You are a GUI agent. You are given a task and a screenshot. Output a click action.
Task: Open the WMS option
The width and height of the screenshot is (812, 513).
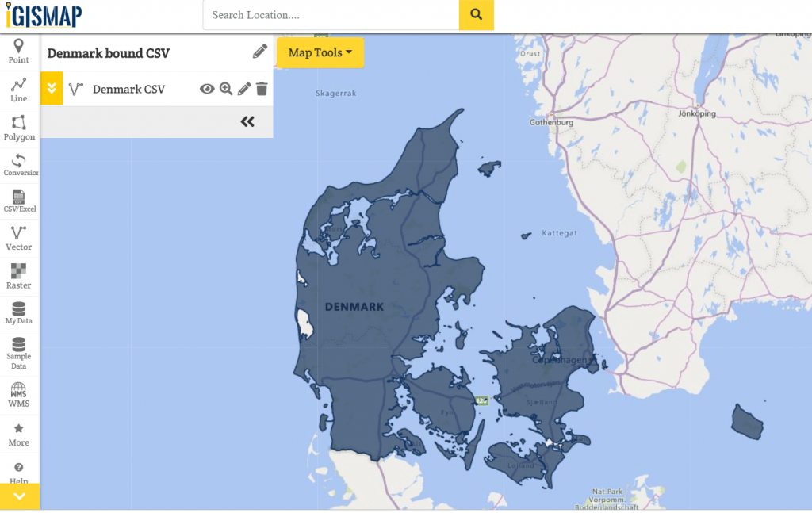coord(19,394)
